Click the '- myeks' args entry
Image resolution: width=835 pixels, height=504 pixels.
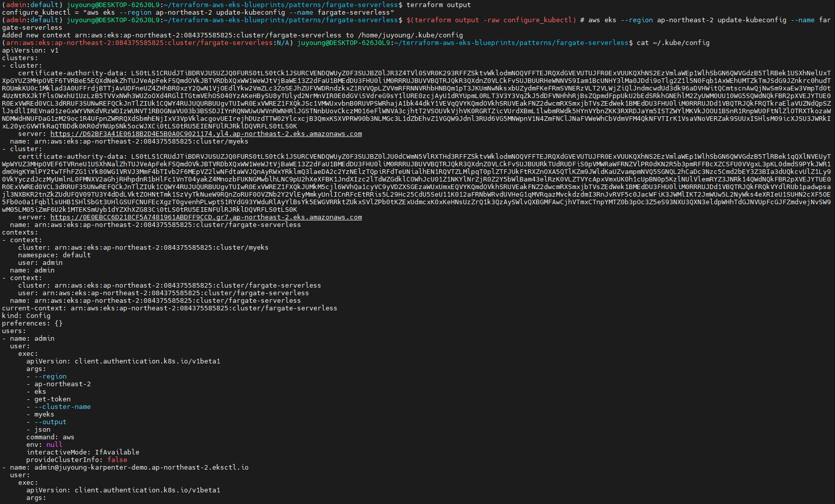coord(40,415)
